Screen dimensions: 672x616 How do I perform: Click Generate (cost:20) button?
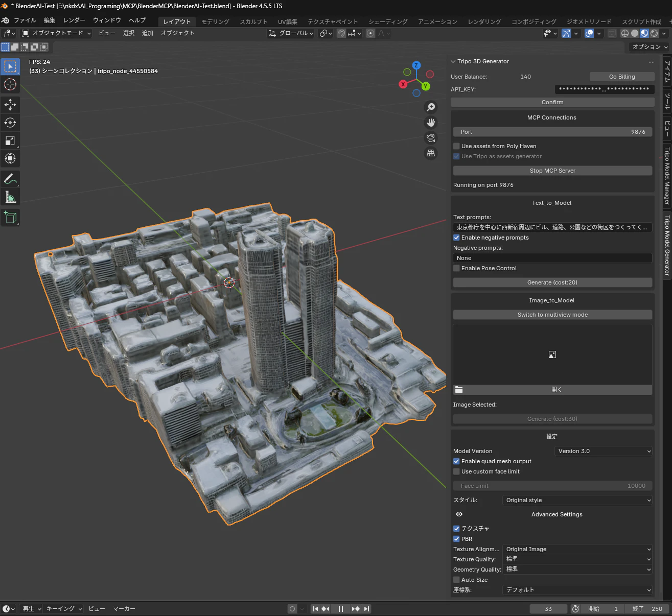(x=552, y=282)
